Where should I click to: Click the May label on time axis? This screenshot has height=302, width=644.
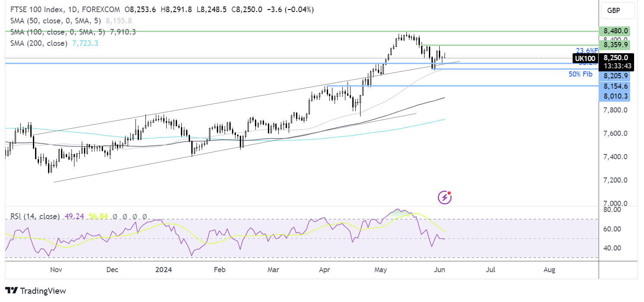[380, 270]
